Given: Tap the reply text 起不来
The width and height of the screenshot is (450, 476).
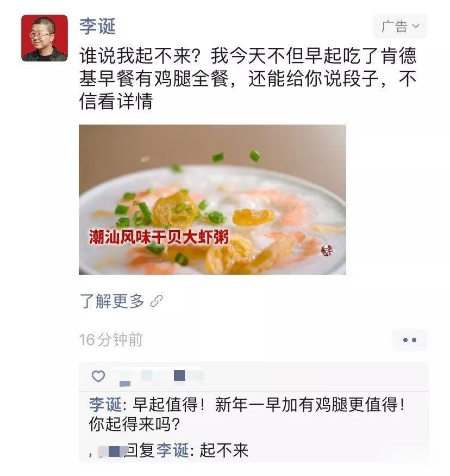Looking at the screenshot, I should point(224,450).
